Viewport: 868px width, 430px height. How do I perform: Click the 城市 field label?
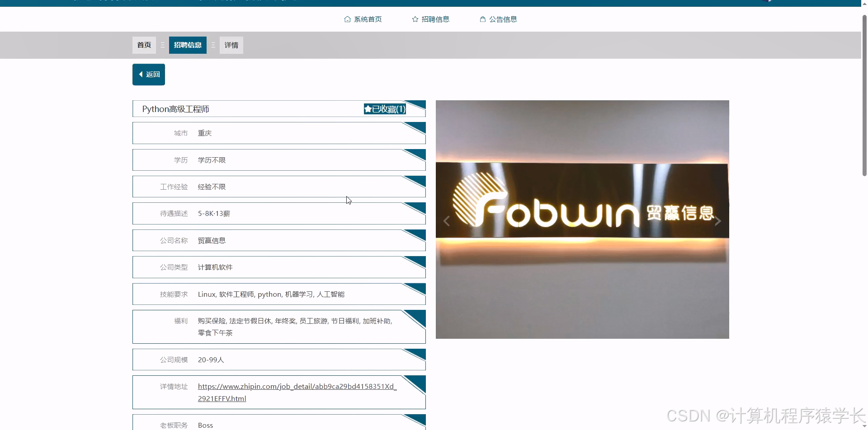tap(181, 133)
